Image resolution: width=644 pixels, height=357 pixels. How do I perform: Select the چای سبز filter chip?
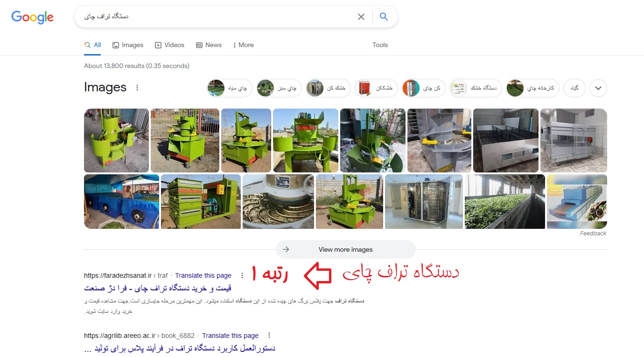pos(279,88)
